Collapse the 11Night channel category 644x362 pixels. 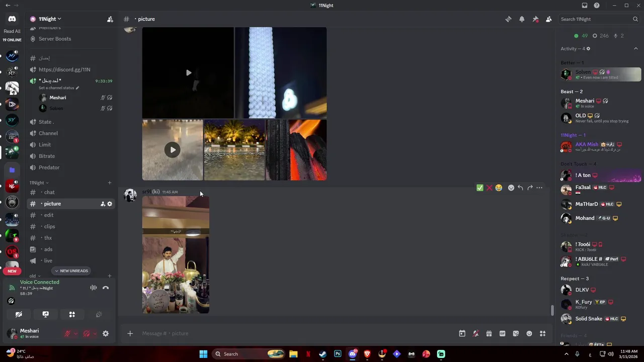click(39, 183)
